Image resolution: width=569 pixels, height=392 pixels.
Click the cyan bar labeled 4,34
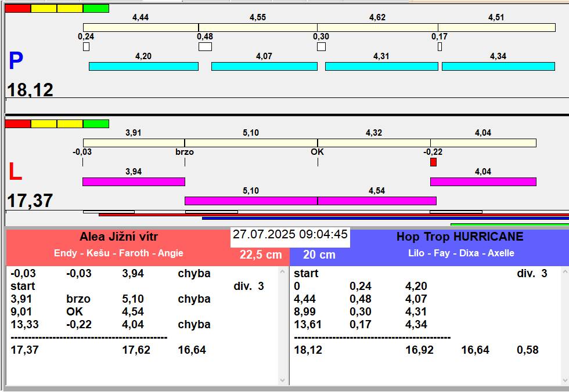[x=499, y=66]
